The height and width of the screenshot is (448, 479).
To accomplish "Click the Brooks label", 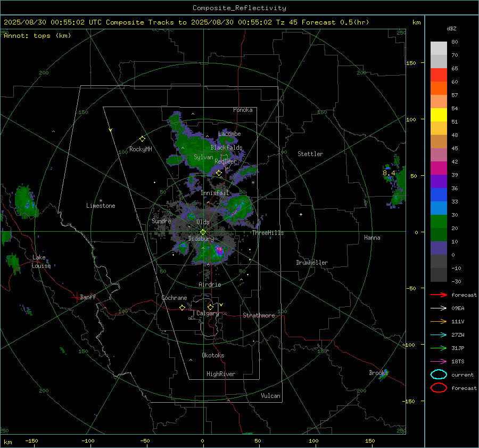I will (378, 373).
